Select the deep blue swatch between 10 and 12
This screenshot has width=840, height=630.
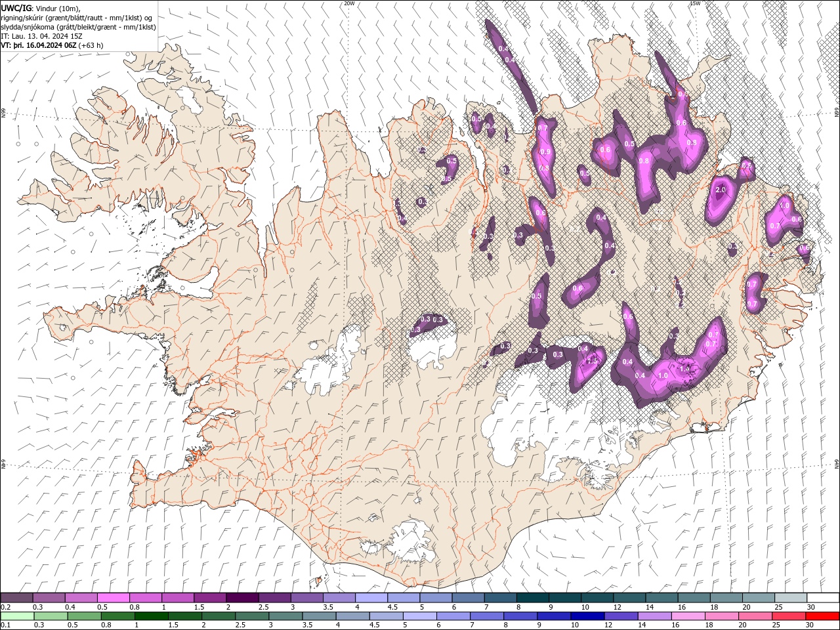587,616
